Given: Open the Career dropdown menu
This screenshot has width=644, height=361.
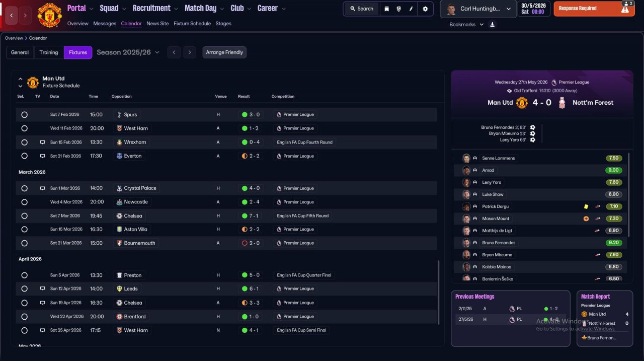Looking at the screenshot, I should (272, 8).
